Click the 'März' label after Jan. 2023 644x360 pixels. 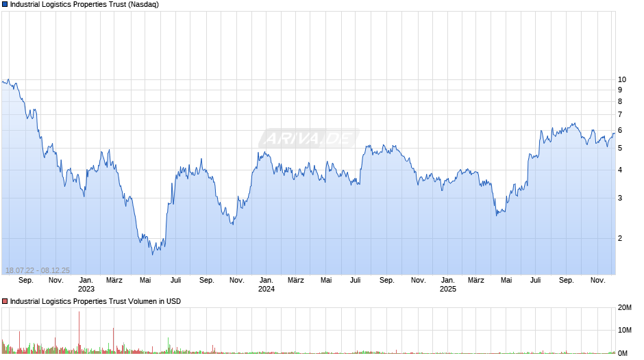tap(114, 281)
